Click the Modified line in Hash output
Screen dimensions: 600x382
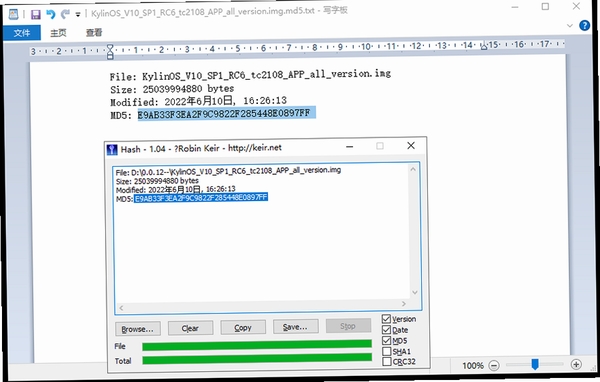tap(176, 189)
